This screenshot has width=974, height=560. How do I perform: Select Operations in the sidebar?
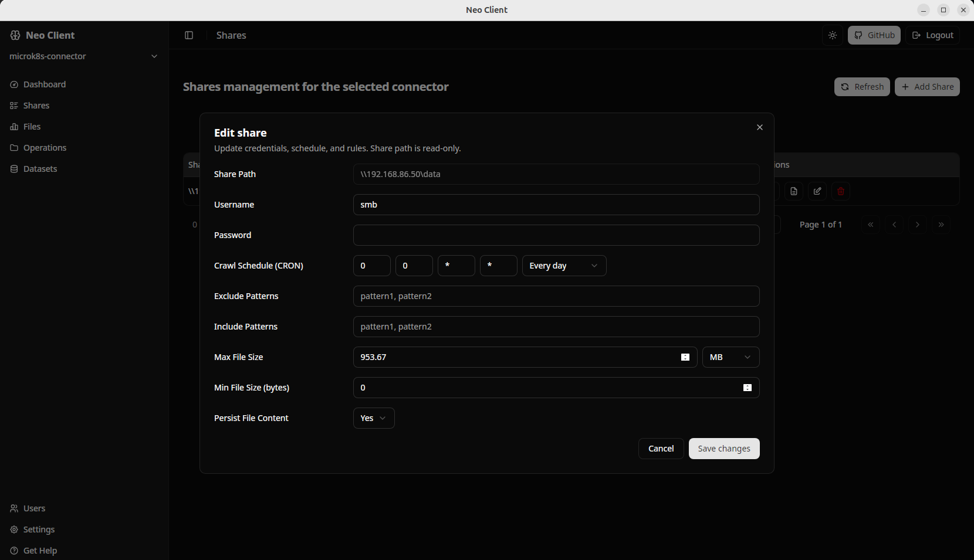pyautogui.click(x=44, y=147)
